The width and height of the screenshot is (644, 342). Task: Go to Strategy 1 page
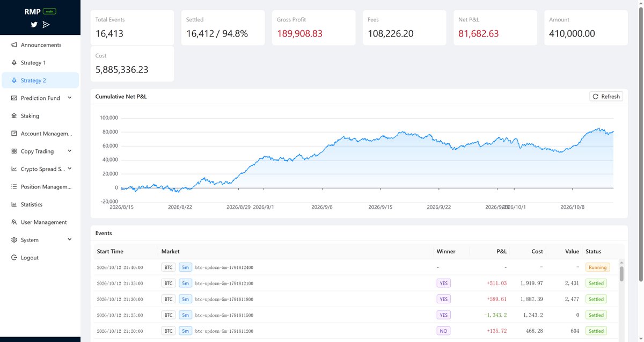(x=40, y=63)
